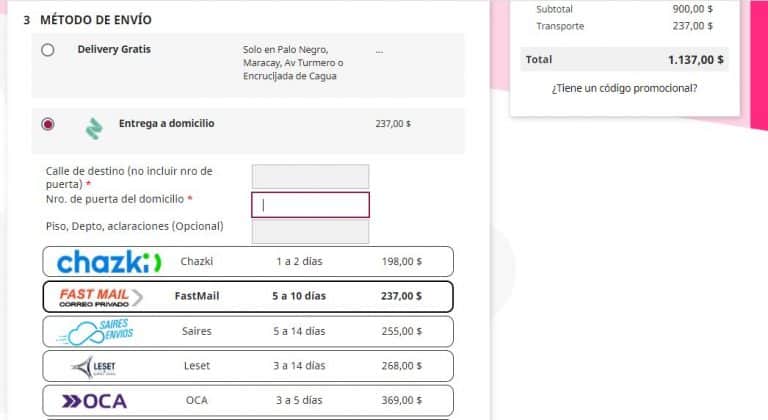Pick the Leset 268,00 $ shipping option
Image resolution: width=768 pixels, height=420 pixels.
248,366
